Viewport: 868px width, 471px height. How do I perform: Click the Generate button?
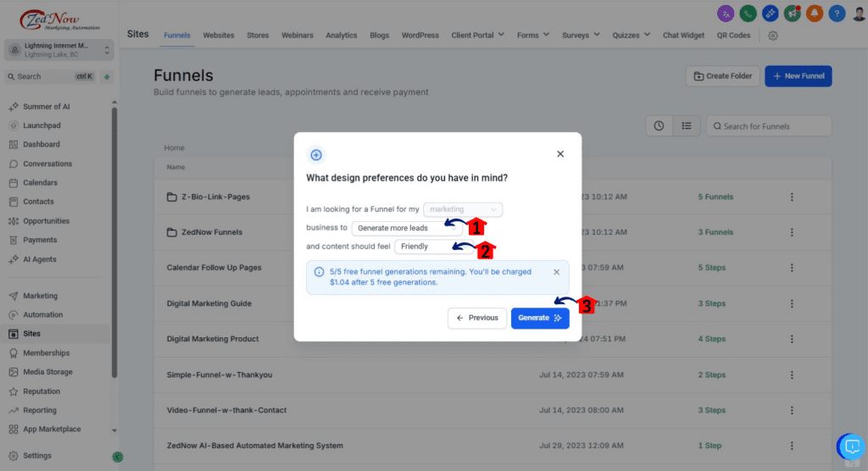pyautogui.click(x=540, y=318)
